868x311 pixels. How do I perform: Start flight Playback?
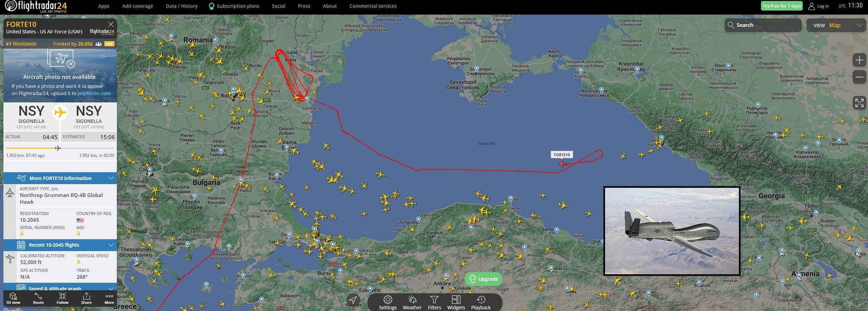481,303
